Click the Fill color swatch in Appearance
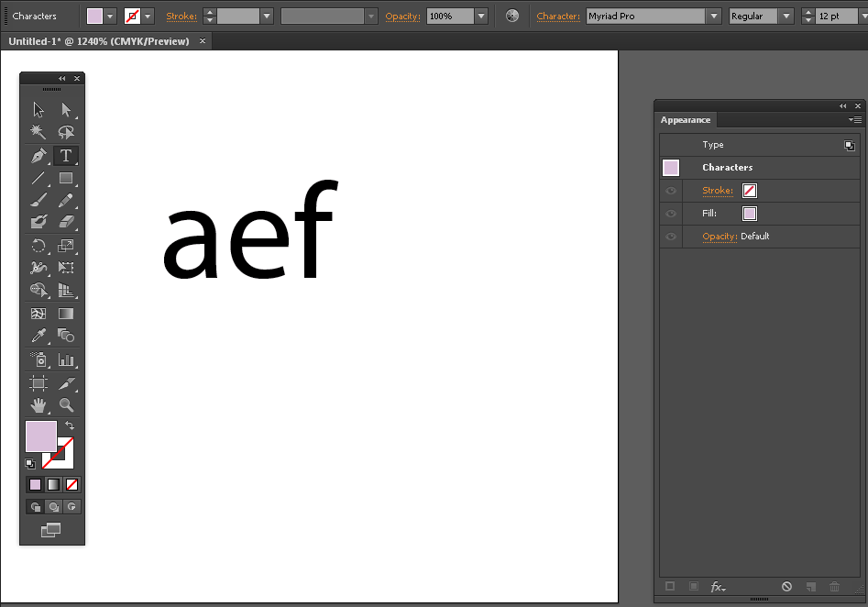Image resolution: width=868 pixels, height=607 pixels. pyautogui.click(x=750, y=214)
